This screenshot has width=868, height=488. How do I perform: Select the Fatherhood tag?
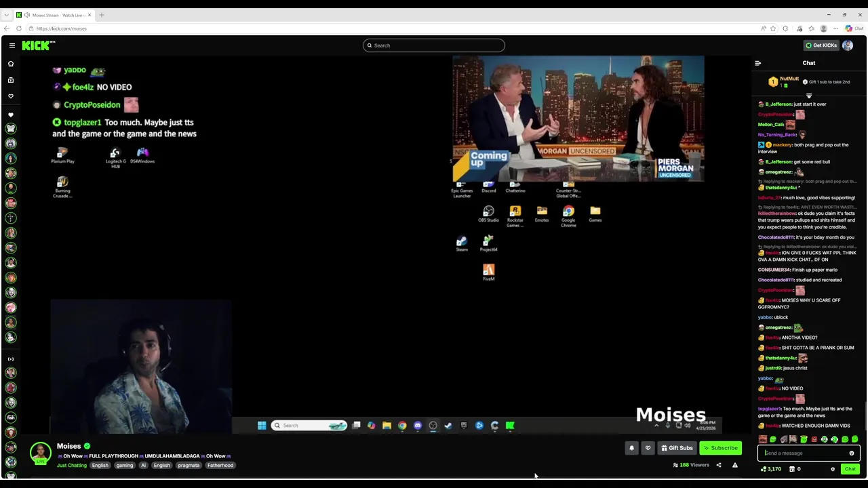[x=220, y=466]
